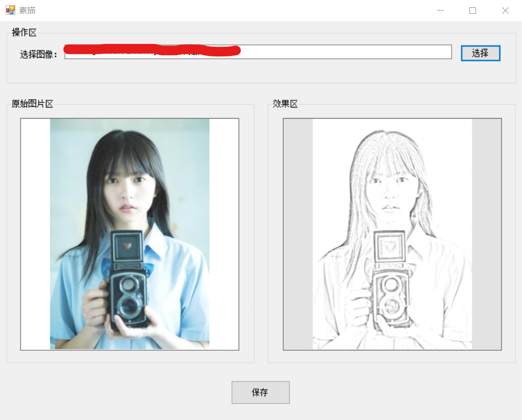
Task: Minimize the 素描 window
Action: [439, 10]
